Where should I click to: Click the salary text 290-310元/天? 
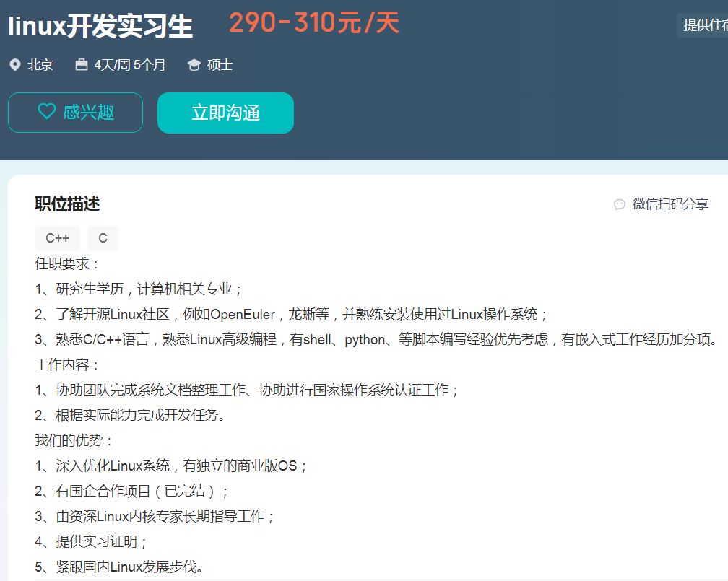(x=314, y=24)
